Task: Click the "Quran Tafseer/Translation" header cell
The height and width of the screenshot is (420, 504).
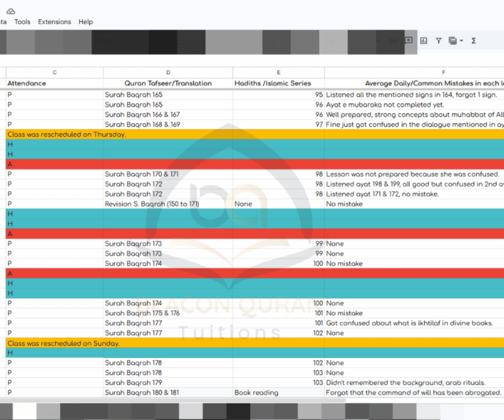Action: [x=168, y=83]
